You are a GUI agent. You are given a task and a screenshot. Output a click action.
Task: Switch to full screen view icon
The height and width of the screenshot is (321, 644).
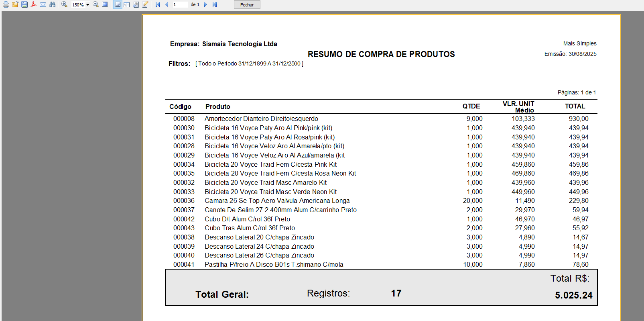click(x=105, y=4)
